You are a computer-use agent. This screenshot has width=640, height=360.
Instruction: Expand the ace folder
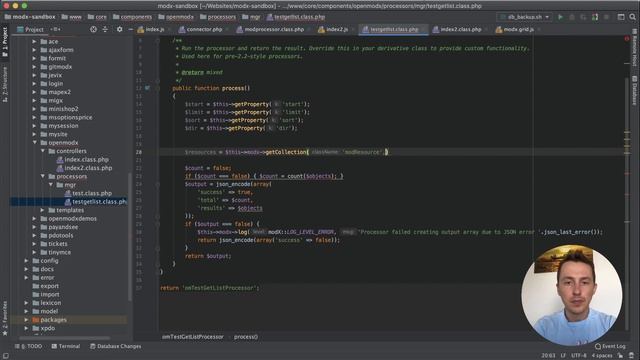(34, 42)
